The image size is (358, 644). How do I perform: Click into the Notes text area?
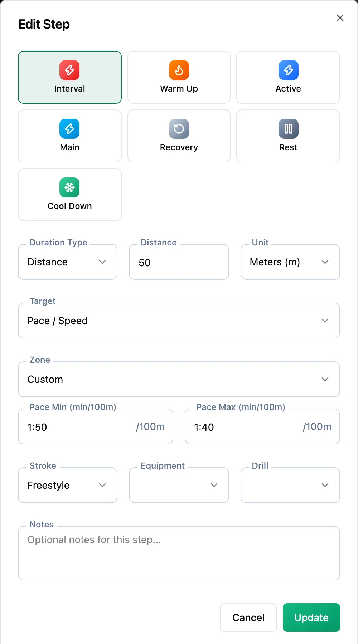click(x=179, y=553)
